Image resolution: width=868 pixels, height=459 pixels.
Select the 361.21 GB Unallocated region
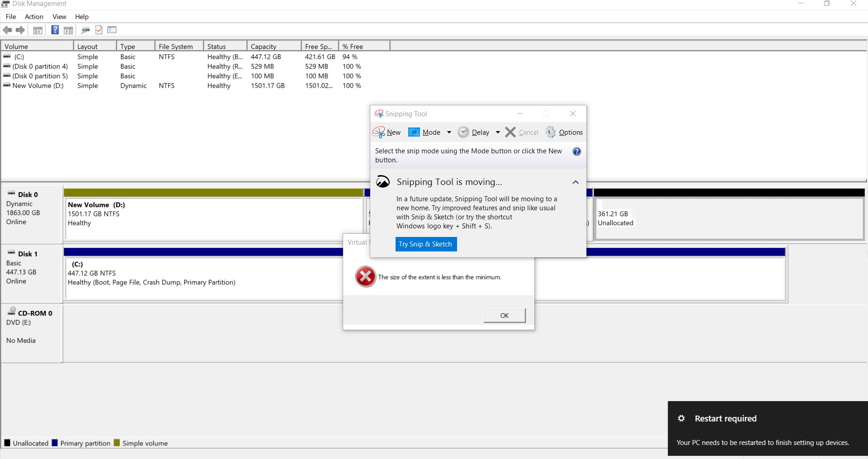[x=729, y=218]
